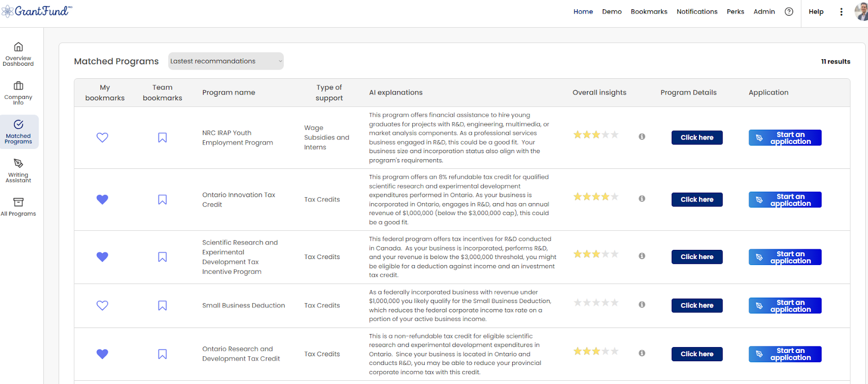This screenshot has height=384, width=868.
Task: Toggle heart bookmark for Small Business Deduction
Action: (103, 305)
